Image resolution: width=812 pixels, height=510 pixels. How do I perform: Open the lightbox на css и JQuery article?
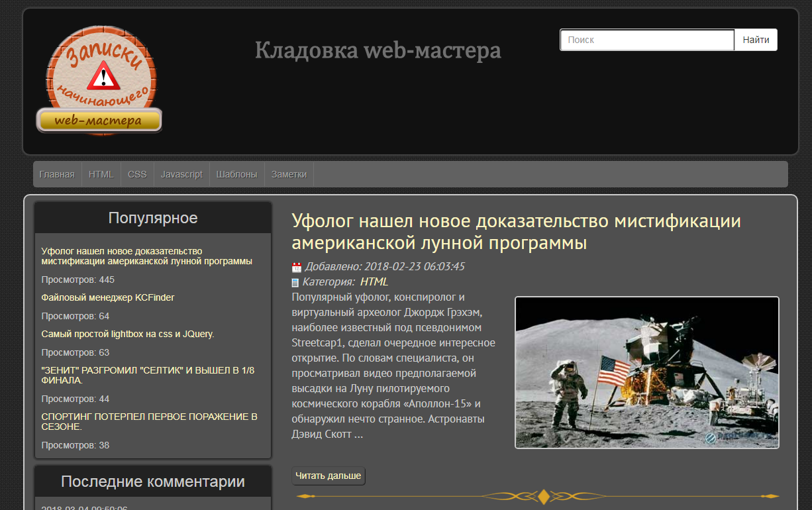pos(129,334)
